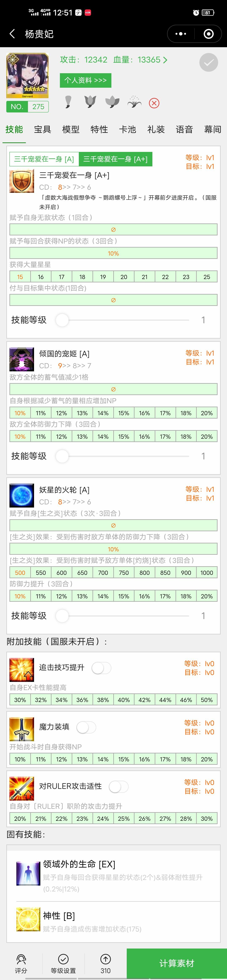Switch to 三千宠爱在一身 [A] version
The width and height of the screenshot is (227, 980).
tap(44, 159)
